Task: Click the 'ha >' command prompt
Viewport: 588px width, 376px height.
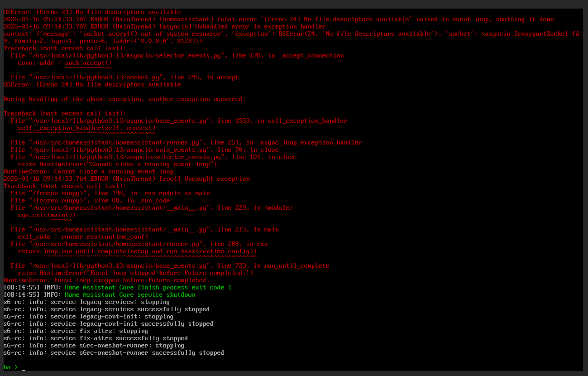Action: (x=11, y=367)
